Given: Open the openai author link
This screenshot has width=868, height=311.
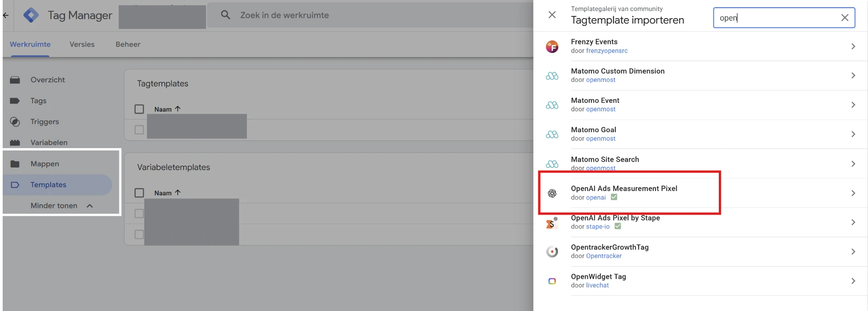Looking at the screenshot, I should pyautogui.click(x=596, y=197).
